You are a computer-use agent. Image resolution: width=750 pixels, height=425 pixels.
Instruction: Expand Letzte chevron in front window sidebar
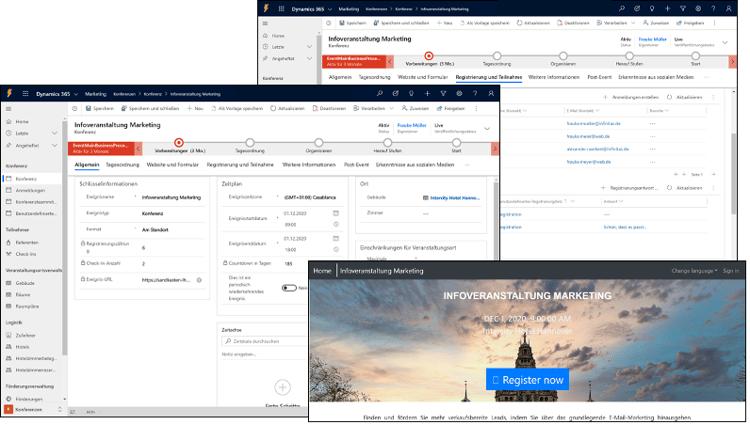[55, 133]
